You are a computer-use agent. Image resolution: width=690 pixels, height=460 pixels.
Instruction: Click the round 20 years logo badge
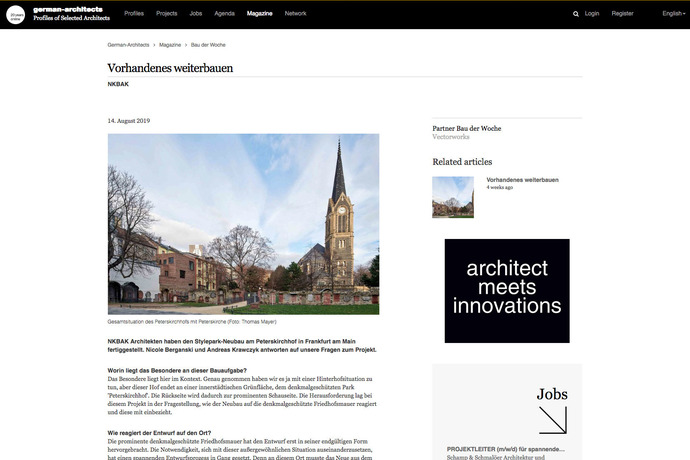pyautogui.click(x=15, y=14)
